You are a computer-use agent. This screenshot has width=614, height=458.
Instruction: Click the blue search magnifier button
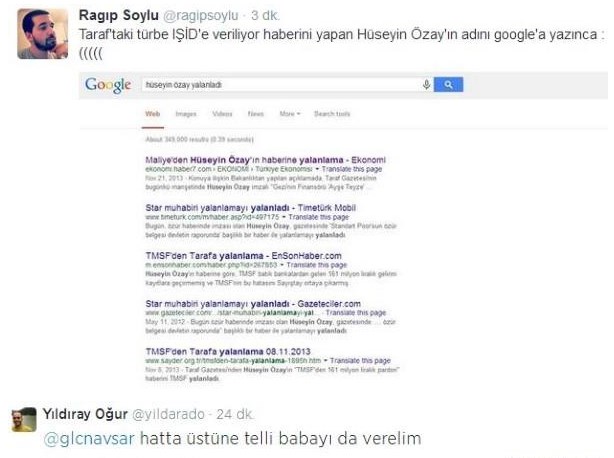point(448,85)
